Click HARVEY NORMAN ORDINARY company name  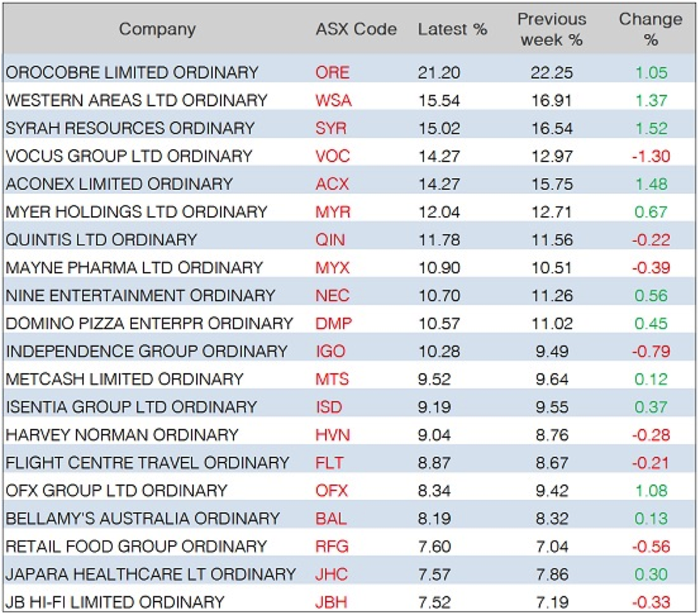[122, 436]
